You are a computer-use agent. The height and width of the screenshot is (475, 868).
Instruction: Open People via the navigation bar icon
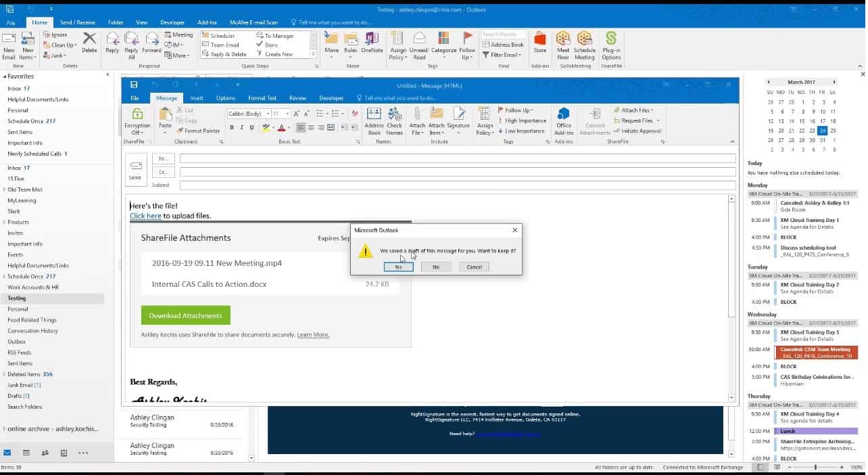45,453
